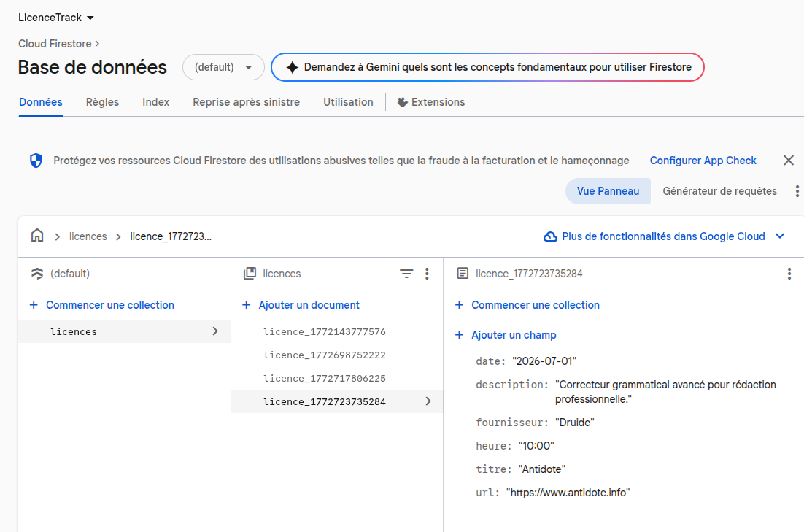The height and width of the screenshot is (532, 804).
Task: Open the licences collection three-dot menu
Action: pos(427,274)
